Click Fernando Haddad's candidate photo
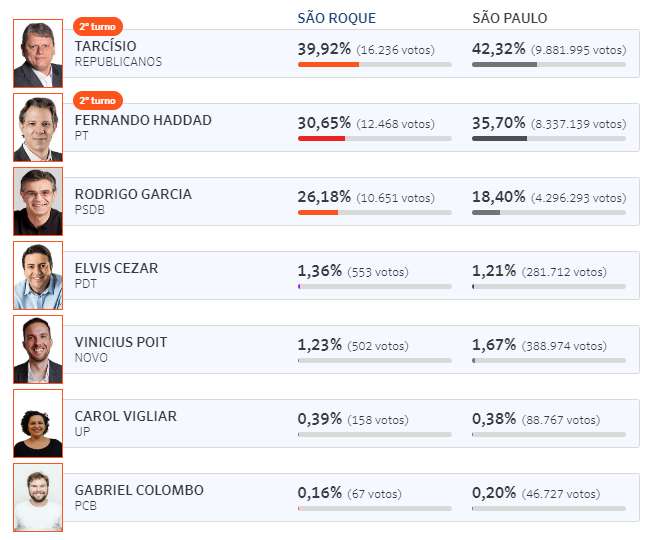Screen dimensions: 653x540 pos(38,127)
